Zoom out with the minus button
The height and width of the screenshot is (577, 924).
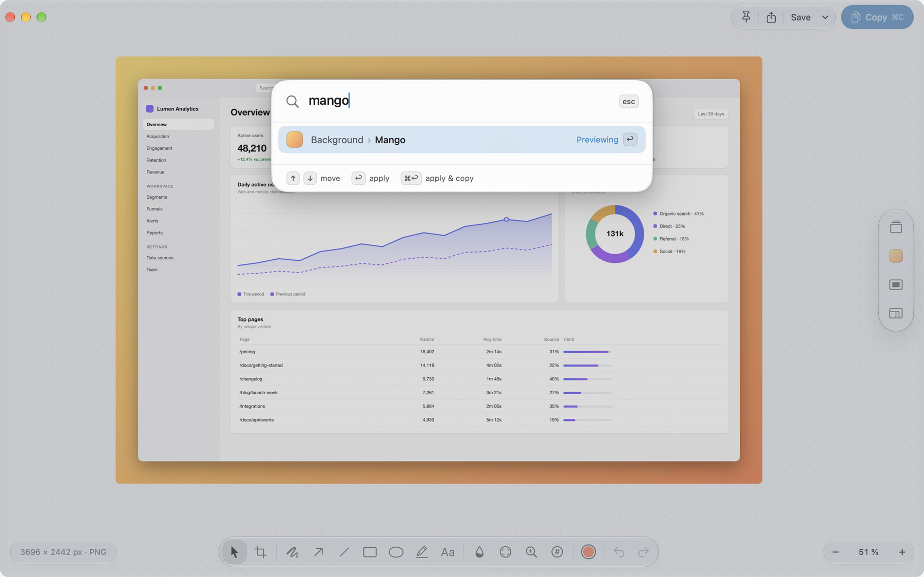coord(836,552)
